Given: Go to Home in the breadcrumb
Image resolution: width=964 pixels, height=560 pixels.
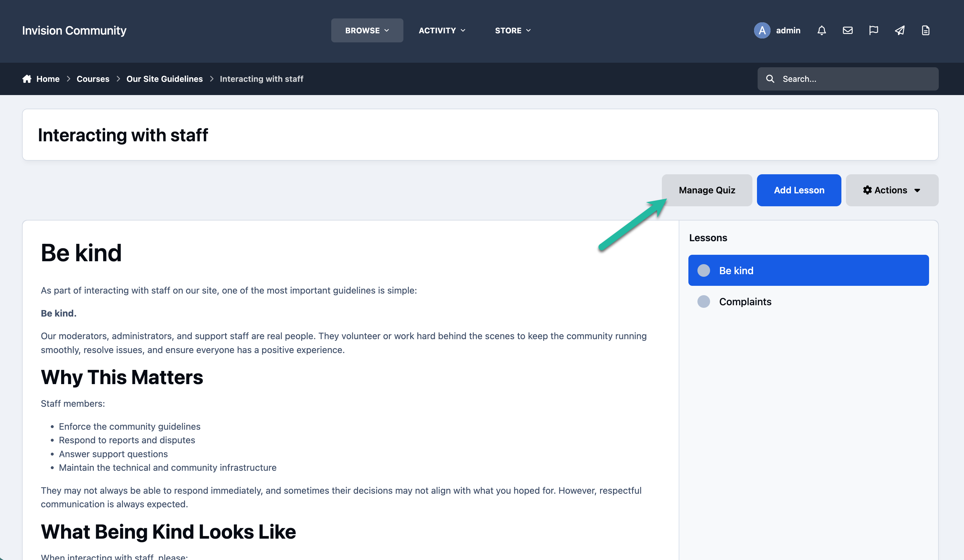Looking at the screenshot, I should (x=48, y=79).
